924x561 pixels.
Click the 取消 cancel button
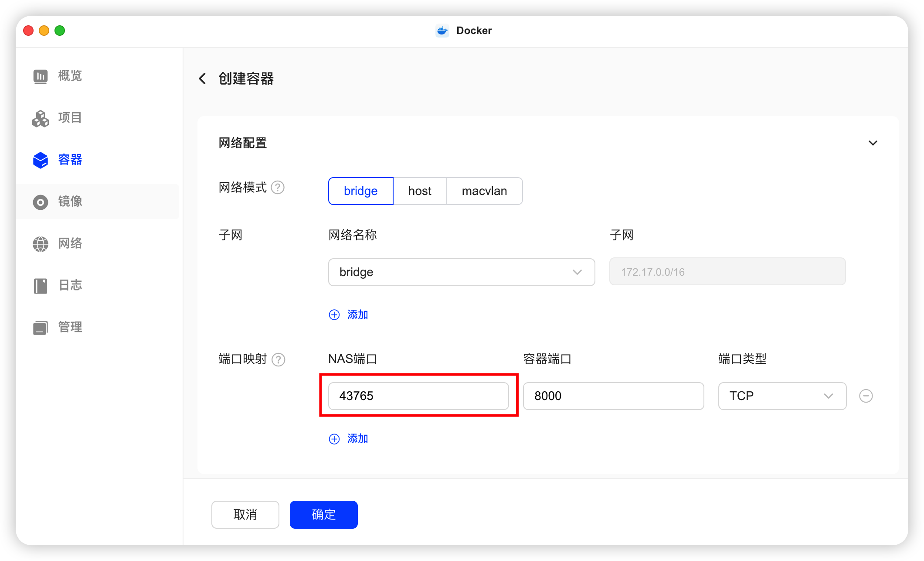(x=245, y=515)
